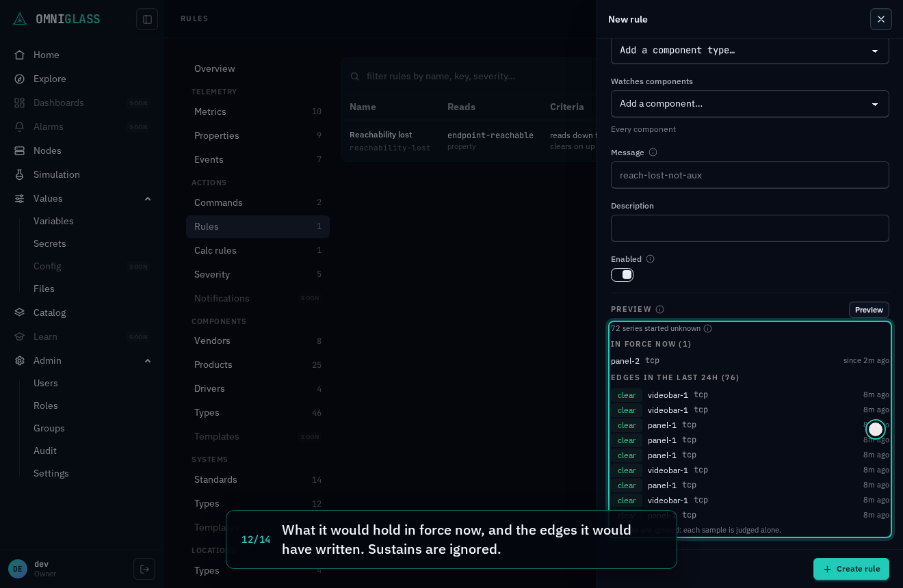Collapse the sidebar panel icon
The height and width of the screenshot is (588, 903).
click(x=147, y=19)
